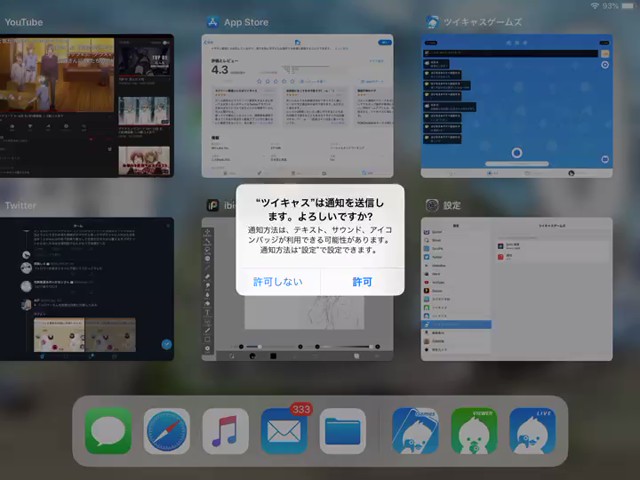This screenshot has height=480, width=640.
Task: Tap the 設定 gear icon above its card
Action: [432, 205]
